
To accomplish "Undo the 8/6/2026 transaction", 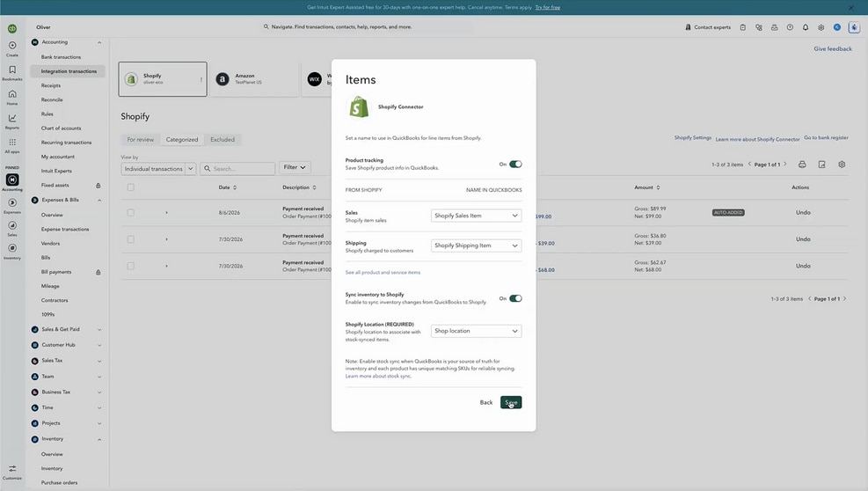I will (x=803, y=213).
